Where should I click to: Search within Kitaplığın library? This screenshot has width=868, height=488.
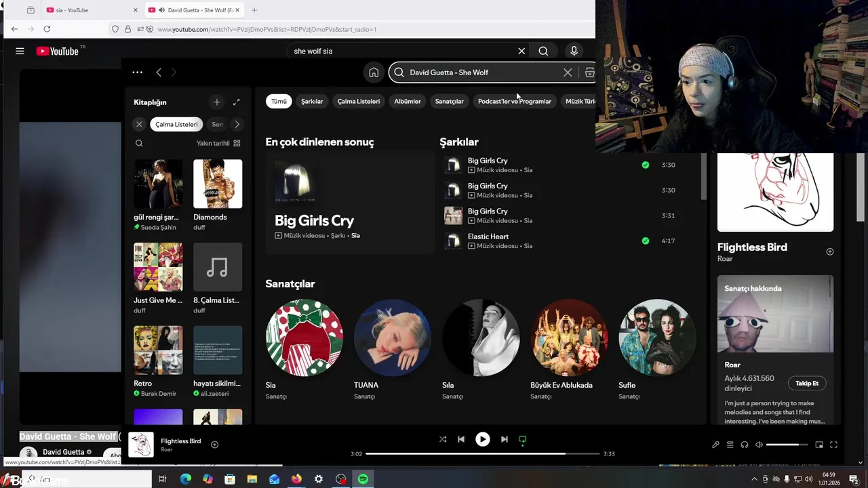139,143
